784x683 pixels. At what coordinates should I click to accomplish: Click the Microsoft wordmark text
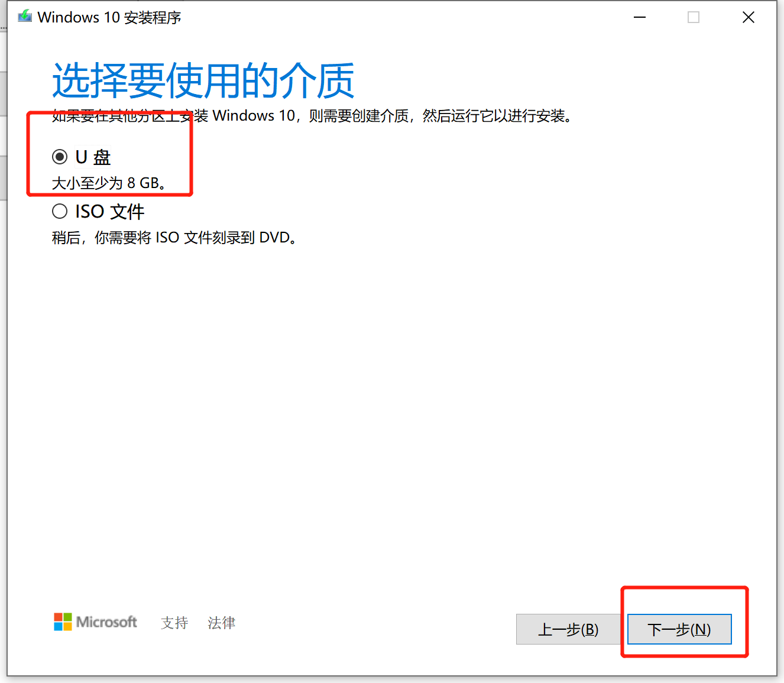click(x=106, y=622)
